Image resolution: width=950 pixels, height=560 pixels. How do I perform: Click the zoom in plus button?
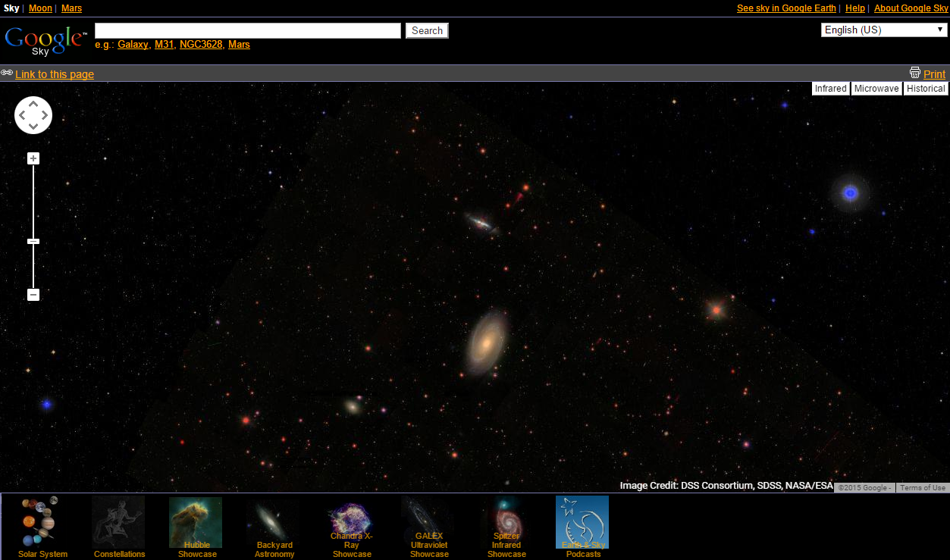[33, 158]
